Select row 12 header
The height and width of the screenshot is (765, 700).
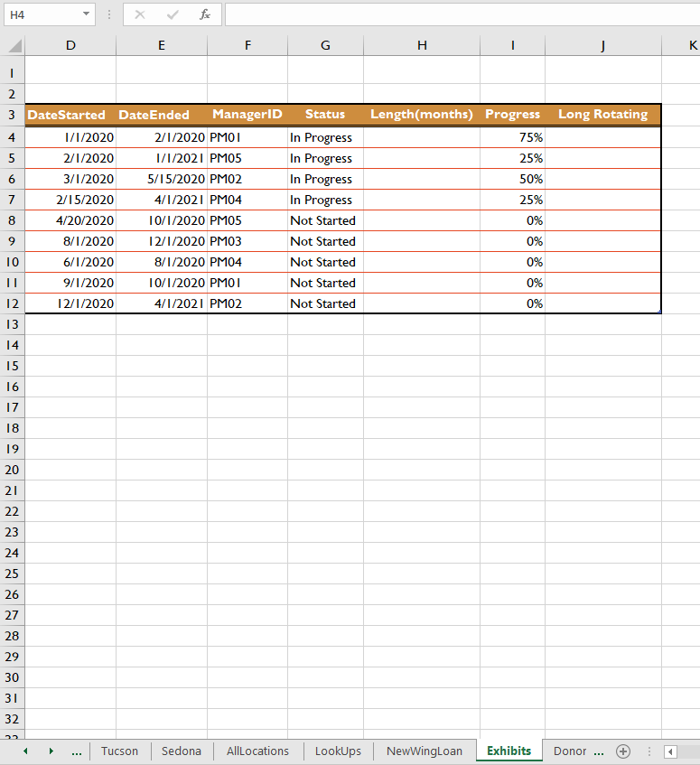point(13,303)
